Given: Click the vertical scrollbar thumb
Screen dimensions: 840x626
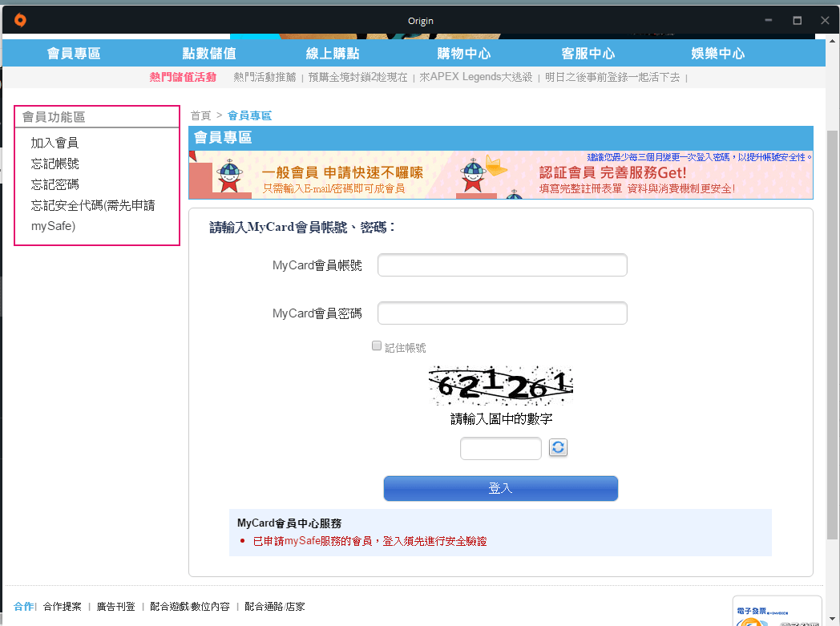Looking at the screenshot, I should (832, 335).
